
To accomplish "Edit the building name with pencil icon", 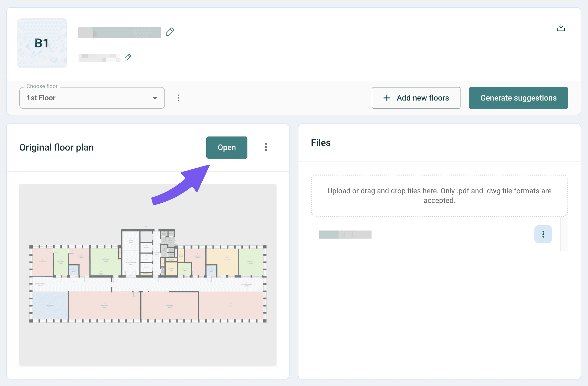I will (170, 32).
